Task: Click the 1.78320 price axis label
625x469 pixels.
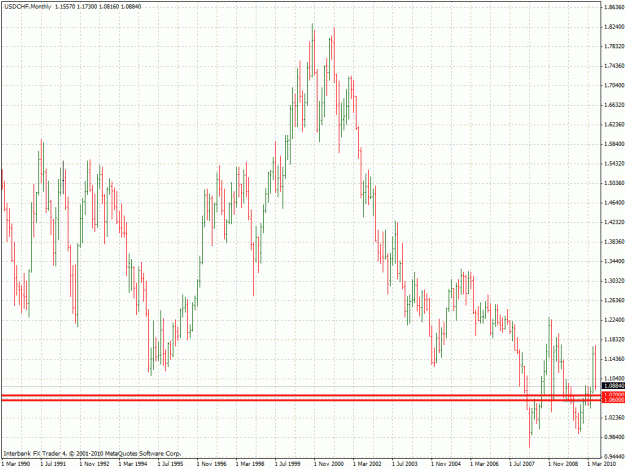Action: (x=614, y=46)
